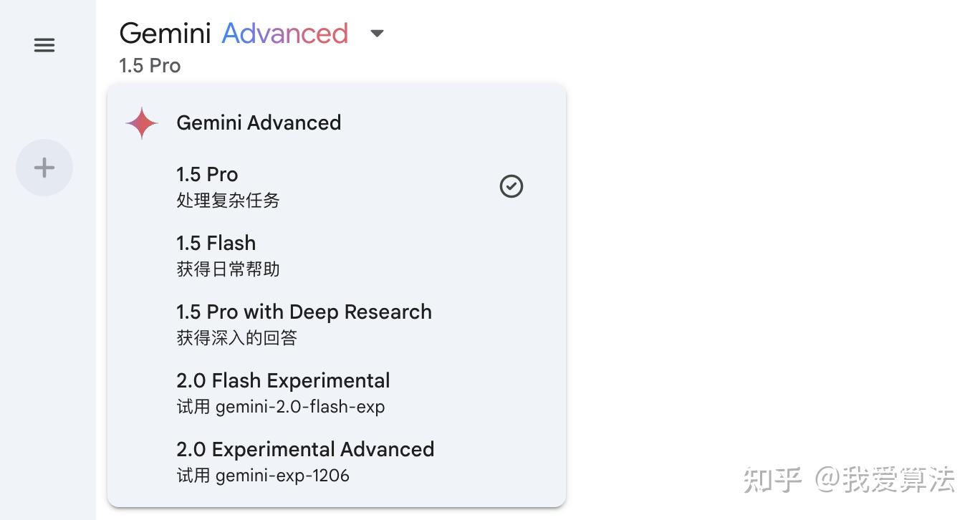Click the gradient-colored "Advanced" word in header
The image size is (980, 520).
tap(285, 34)
